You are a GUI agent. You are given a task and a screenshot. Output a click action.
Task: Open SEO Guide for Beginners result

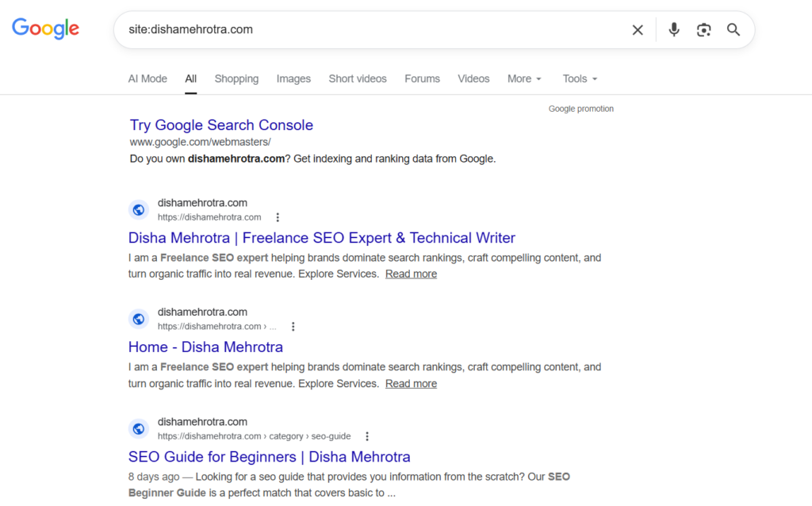pos(269,457)
